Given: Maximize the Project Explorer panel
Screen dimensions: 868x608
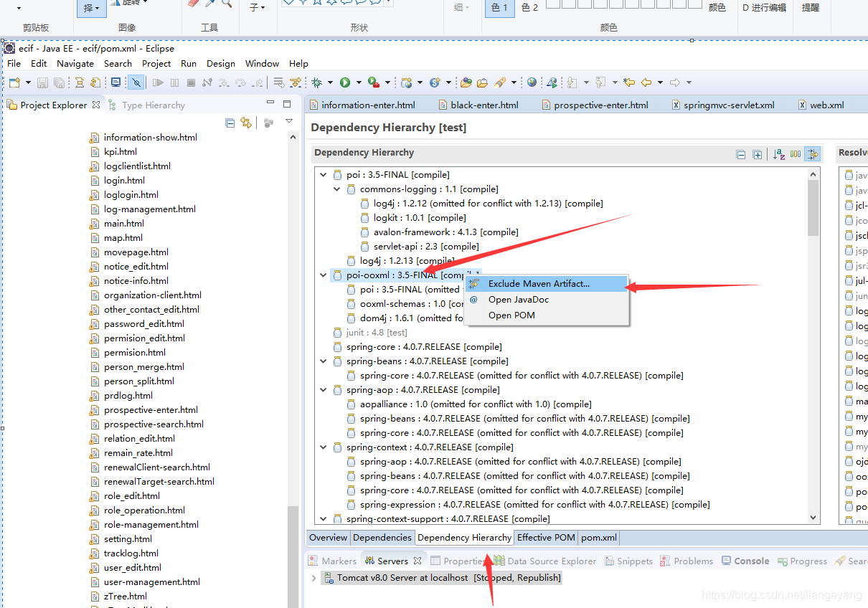Looking at the screenshot, I should point(287,104).
